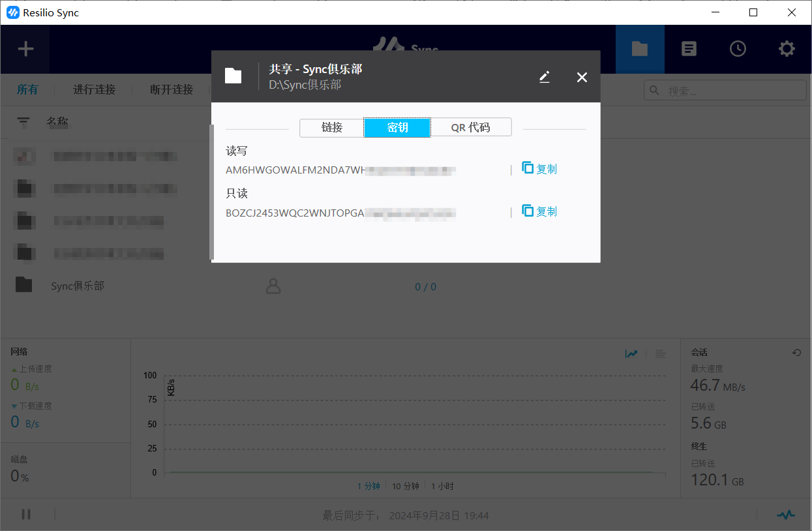Click folder icon in share dialog header
The height and width of the screenshot is (531, 812).
pos(233,76)
